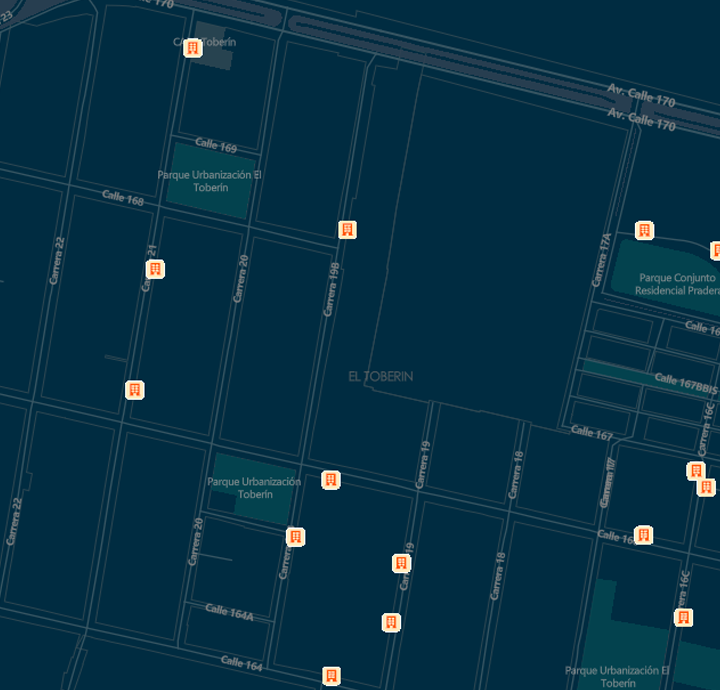This screenshot has width=720, height=690.
Task: Open building marker next to Carrera 21 label
Action: click(155, 269)
